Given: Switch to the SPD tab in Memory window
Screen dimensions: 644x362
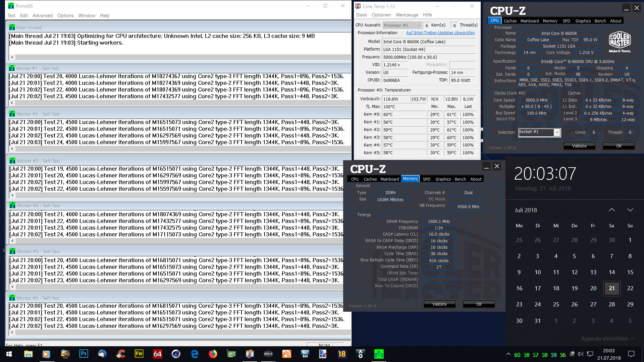Looking at the screenshot, I should click(x=426, y=179).
